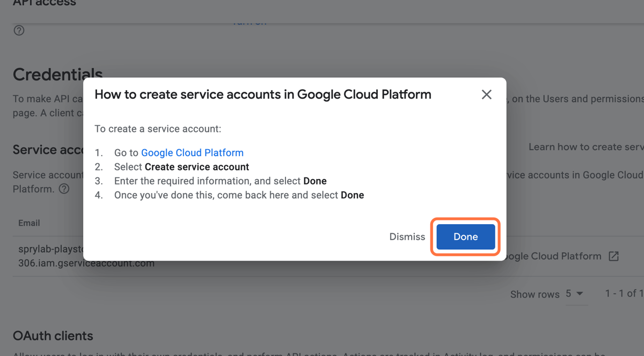Close the service accounts dialog with X
Screen dimensions: 644x356
tap(486, 94)
